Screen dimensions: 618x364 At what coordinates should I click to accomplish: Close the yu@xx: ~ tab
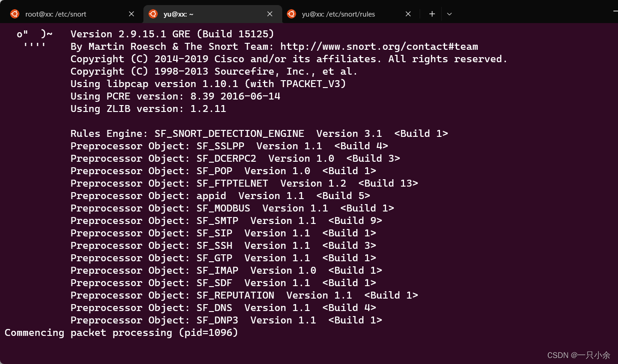(x=270, y=14)
